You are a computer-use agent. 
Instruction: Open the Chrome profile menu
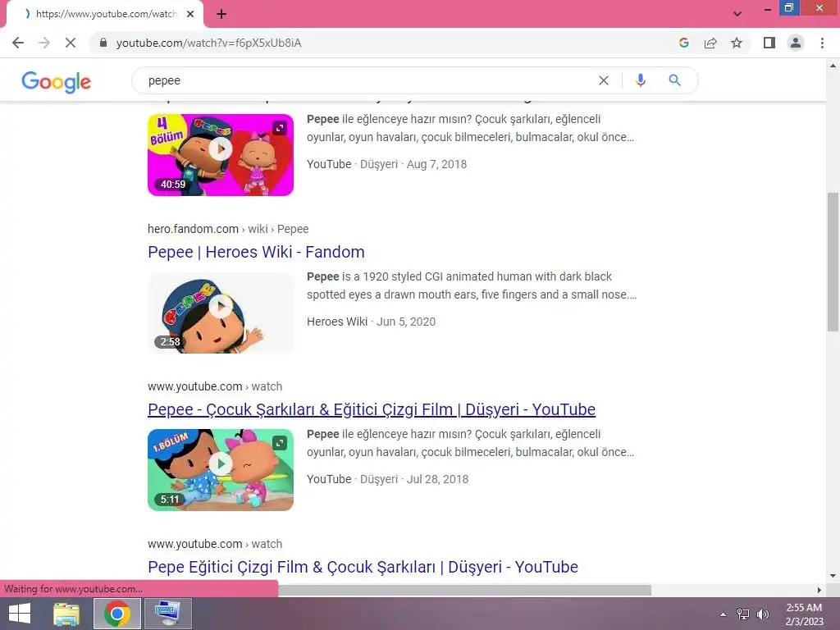click(796, 43)
